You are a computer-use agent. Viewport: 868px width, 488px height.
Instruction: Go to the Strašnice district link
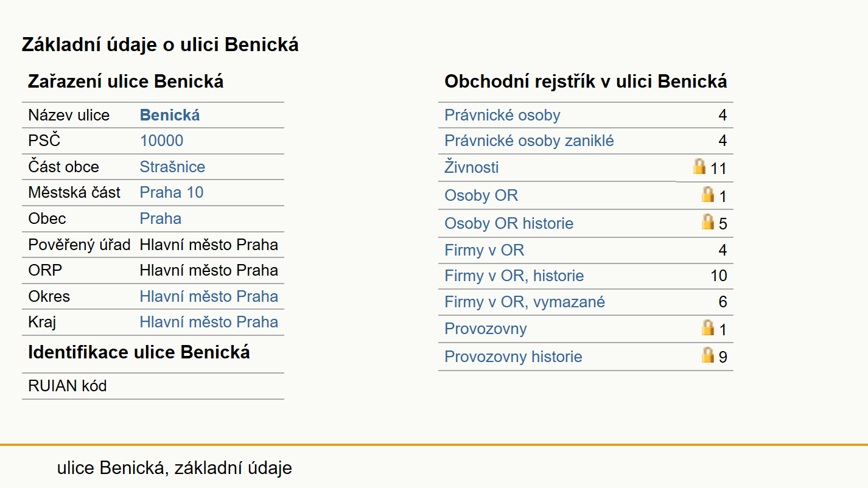[172, 167]
